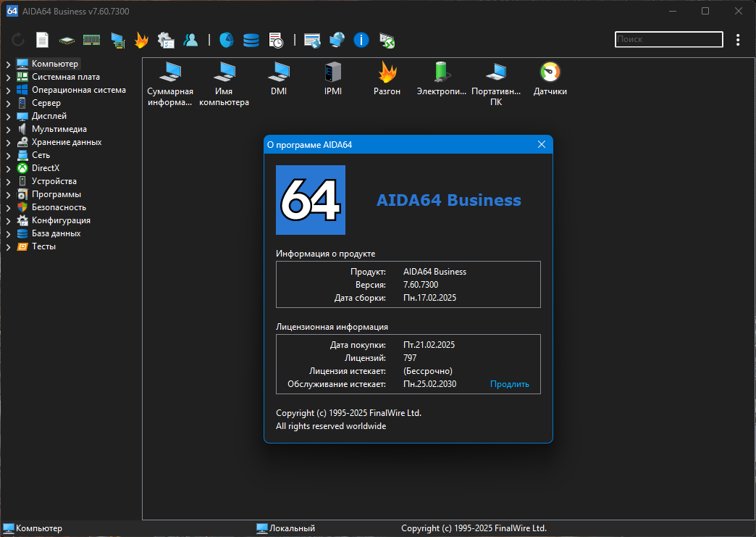Expand the Мультимедиа tree node arrow

pyautogui.click(x=8, y=129)
